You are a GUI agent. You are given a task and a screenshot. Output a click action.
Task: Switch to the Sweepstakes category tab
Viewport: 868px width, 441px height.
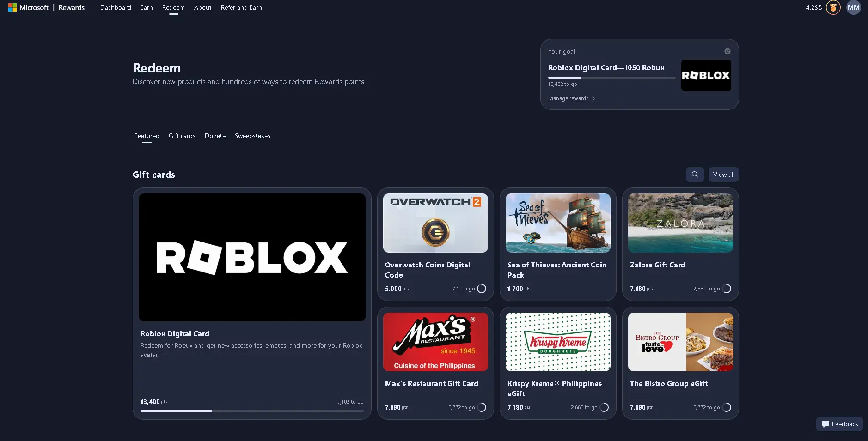252,136
